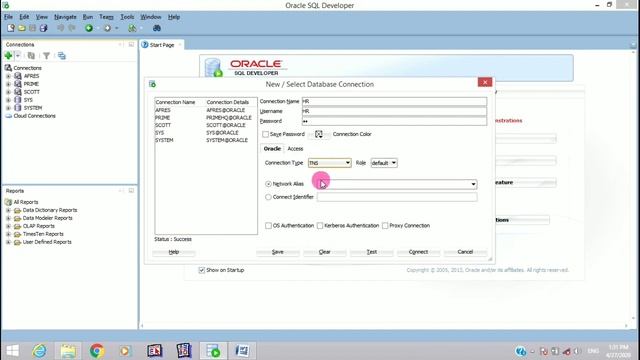Click the SQL Developer taskbar icon
This screenshot has width=640, height=360.
pos(213,351)
